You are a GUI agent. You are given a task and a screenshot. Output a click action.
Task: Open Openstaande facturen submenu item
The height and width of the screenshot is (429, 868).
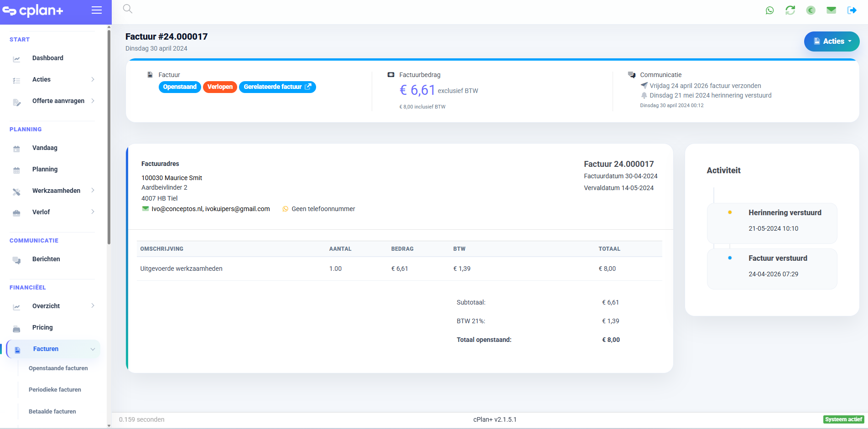point(58,368)
